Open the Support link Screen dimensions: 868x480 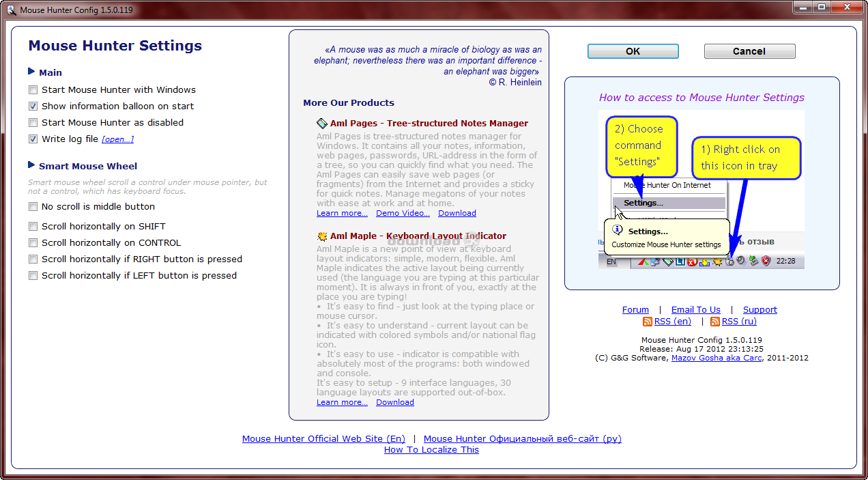[760, 310]
